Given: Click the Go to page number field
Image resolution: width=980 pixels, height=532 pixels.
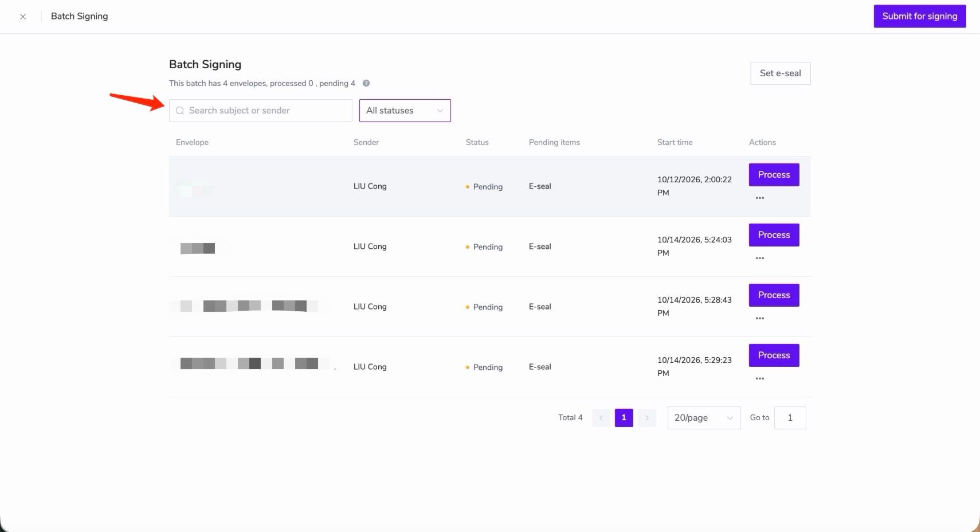Looking at the screenshot, I should click(x=790, y=418).
